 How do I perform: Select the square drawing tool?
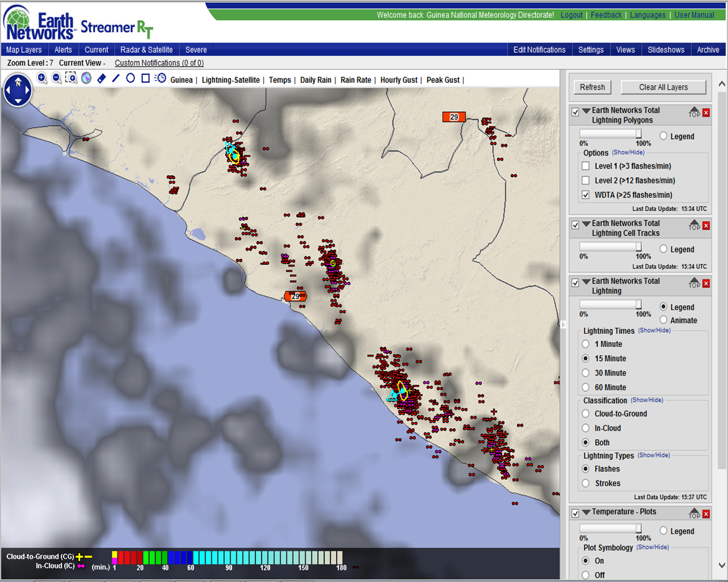pyautogui.click(x=145, y=78)
